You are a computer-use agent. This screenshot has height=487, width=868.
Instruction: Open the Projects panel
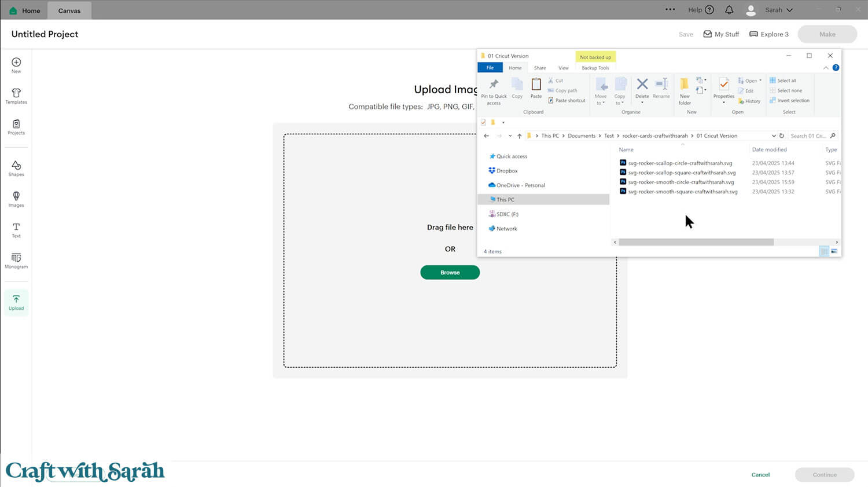tap(16, 127)
